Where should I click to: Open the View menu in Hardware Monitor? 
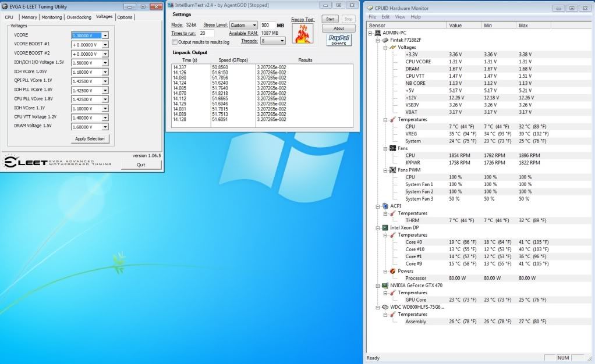[400, 17]
